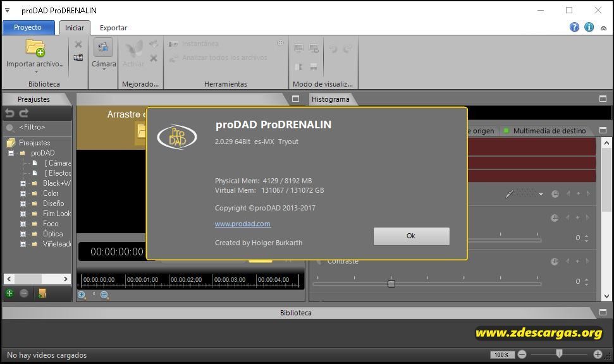The image size is (614, 364).
Task: Select the Preajustes root tree item
Action: pyautogui.click(x=34, y=143)
